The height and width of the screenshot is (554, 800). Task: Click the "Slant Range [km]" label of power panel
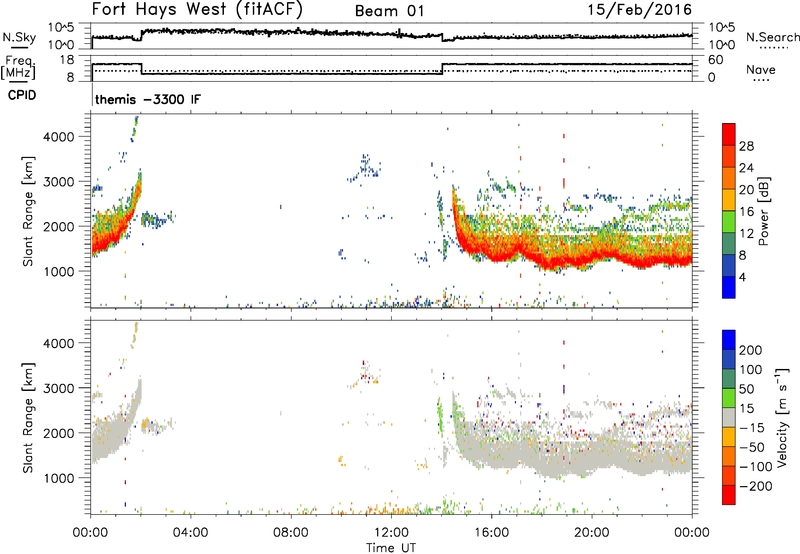pos(28,211)
